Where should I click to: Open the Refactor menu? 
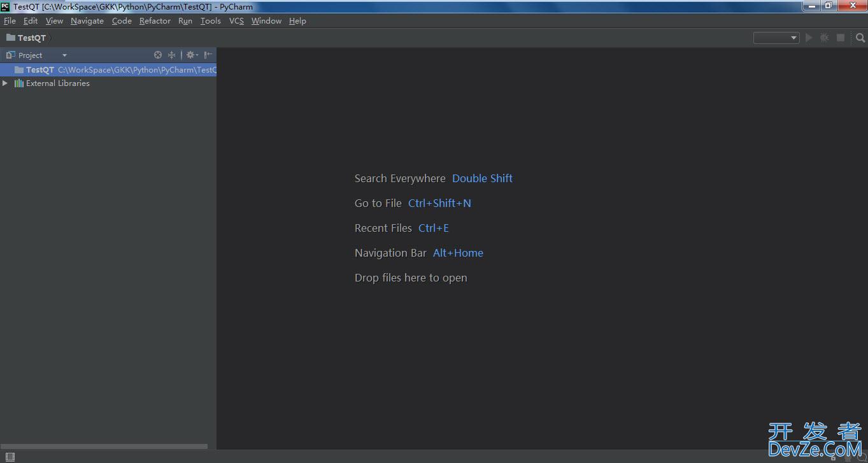pos(155,21)
